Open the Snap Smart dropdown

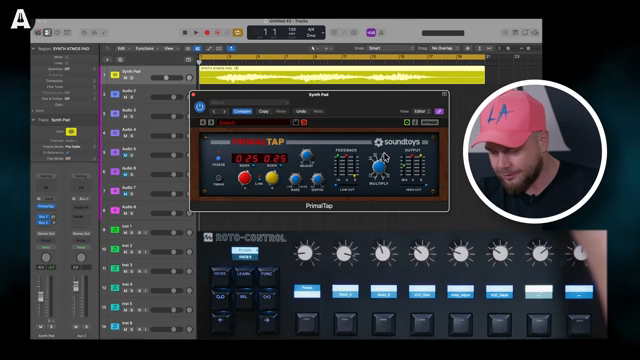pos(391,48)
